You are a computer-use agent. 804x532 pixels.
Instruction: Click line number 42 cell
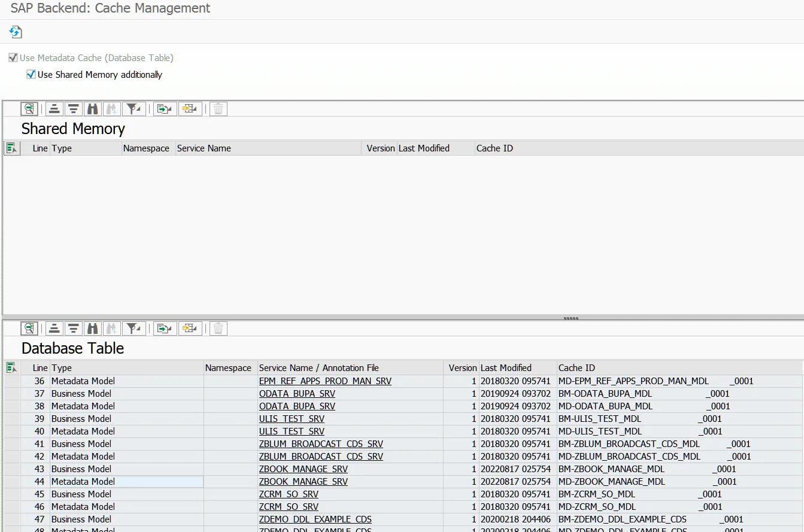coord(36,457)
